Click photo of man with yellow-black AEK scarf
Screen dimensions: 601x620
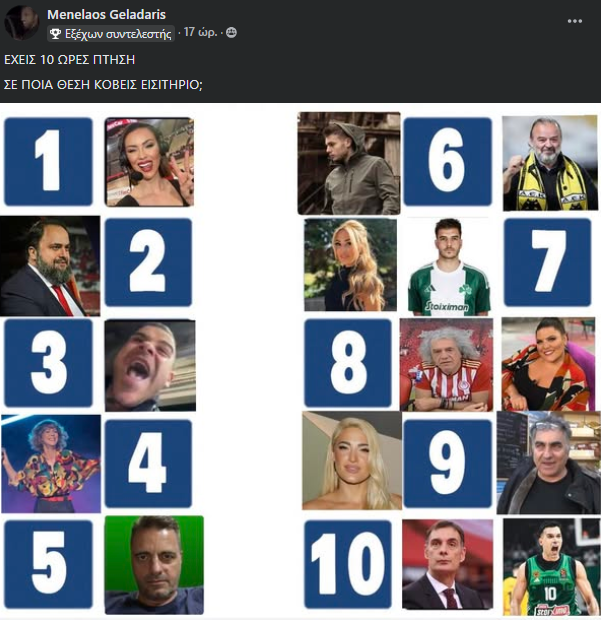pos(550,163)
